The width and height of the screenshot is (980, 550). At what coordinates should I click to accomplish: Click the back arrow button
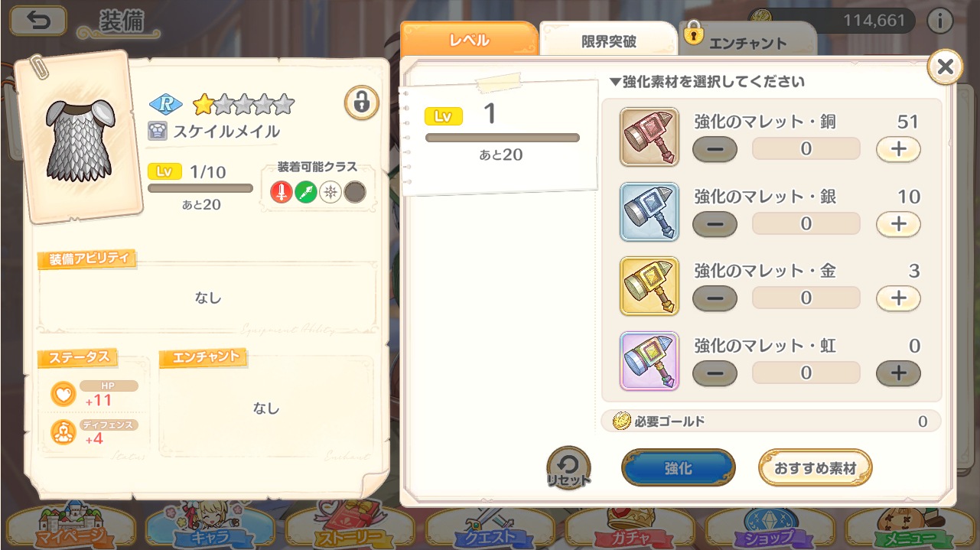pos(37,21)
